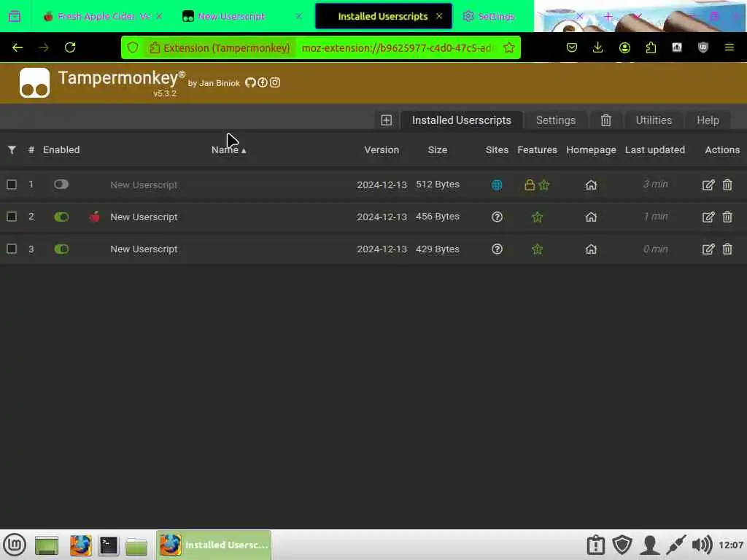The width and height of the screenshot is (747, 560).
Task: Open GitHub icon beside Jan Biniok
Action: (250, 83)
